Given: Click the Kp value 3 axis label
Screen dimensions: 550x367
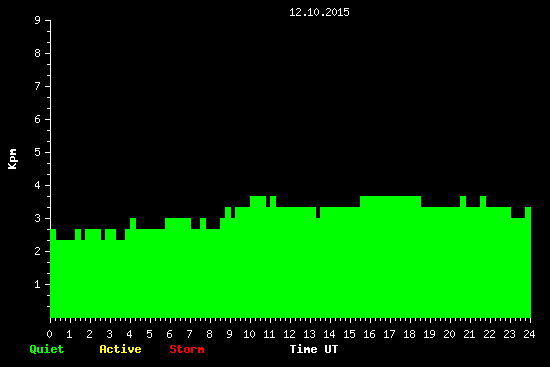Looking at the screenshot, I should (38, 218).
